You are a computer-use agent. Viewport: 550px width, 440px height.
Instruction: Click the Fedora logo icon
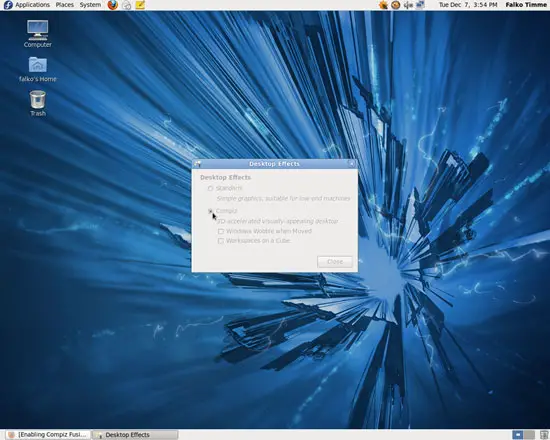click(8, 5)
